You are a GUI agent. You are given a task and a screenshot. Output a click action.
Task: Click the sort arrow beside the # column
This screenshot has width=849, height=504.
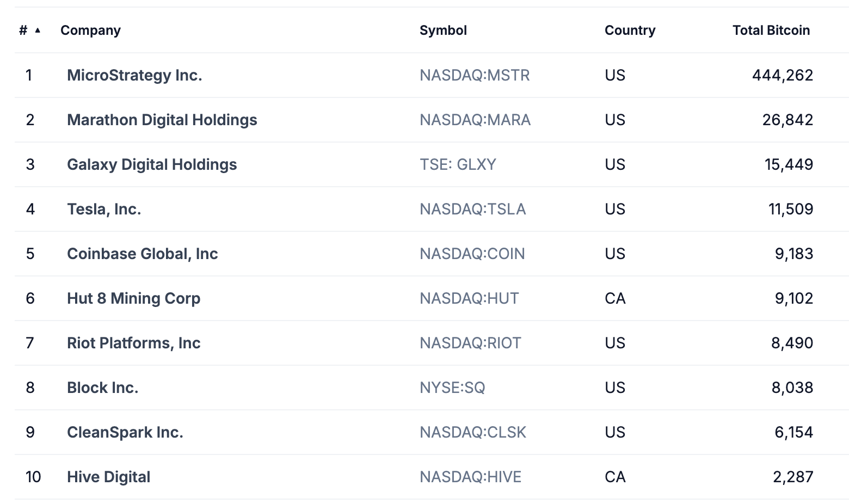(x=37, y=30)
